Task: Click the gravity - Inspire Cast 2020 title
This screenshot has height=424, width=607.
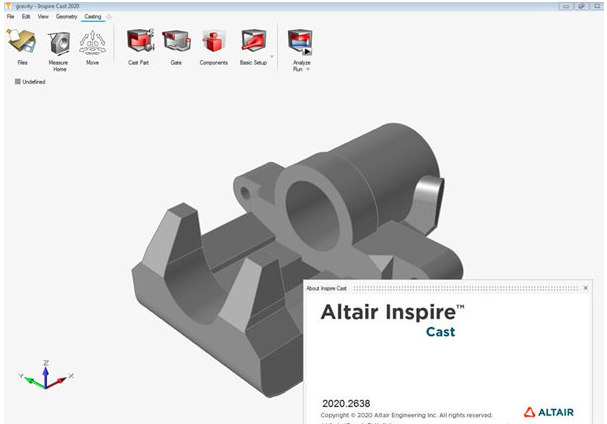Action: [47, 6]
